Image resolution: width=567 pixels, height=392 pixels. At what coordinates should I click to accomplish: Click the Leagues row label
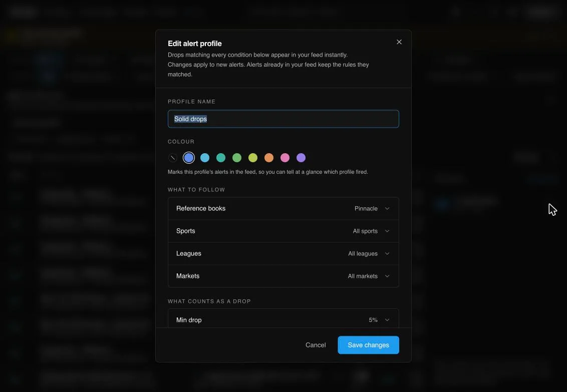[x=189, y=254]
